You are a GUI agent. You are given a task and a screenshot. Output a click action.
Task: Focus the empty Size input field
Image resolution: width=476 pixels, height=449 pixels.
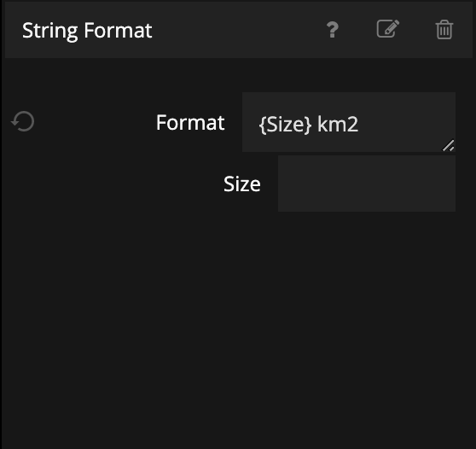click(367, 184)
